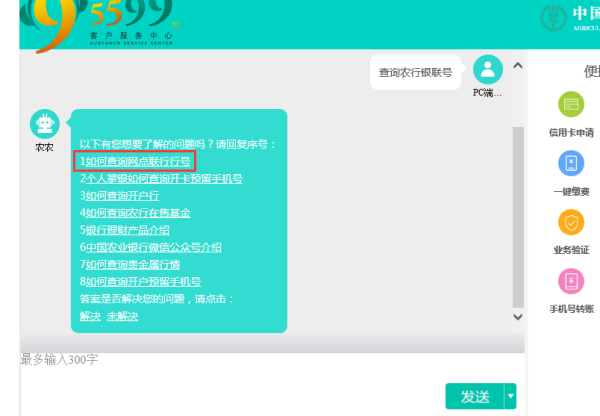The height and width of the screenshot is (416, 600).
Task: Open the 业务验证 shield icon
Action: (x=571, y=222)
